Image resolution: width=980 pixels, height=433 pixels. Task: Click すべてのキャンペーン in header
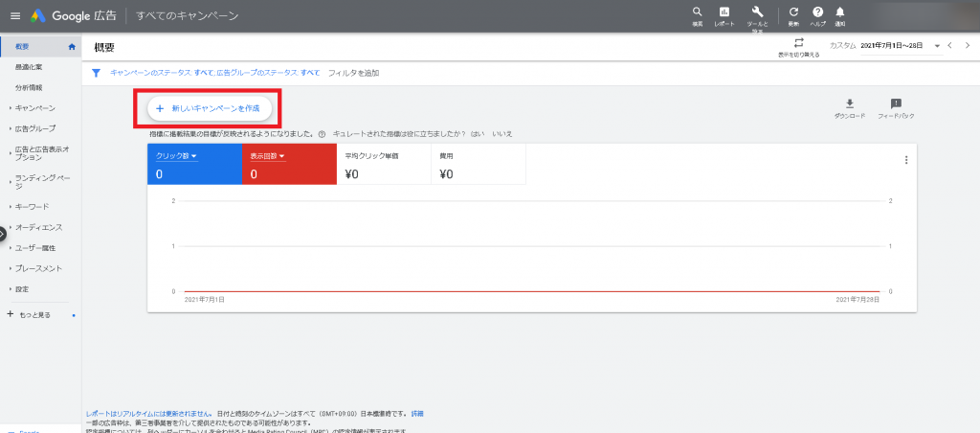point(187,15)
